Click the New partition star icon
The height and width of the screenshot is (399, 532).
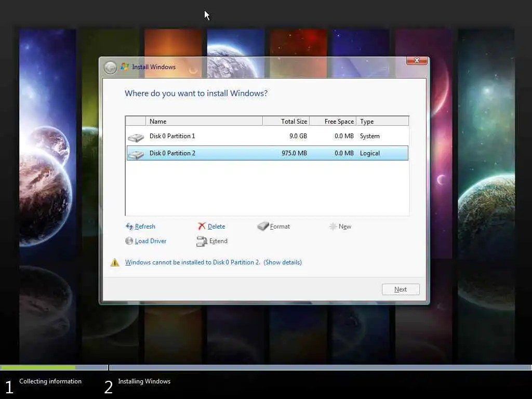pos(333,227)
